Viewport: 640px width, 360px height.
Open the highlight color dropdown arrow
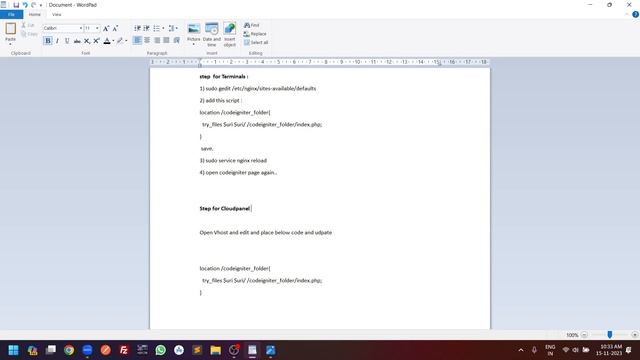126,41
